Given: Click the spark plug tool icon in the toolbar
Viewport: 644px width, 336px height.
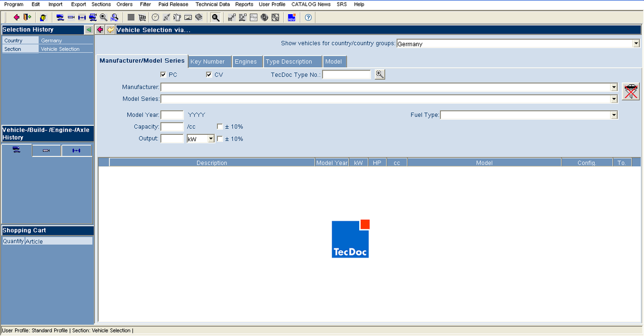Looking at the screenshot, I should (167, 17).
